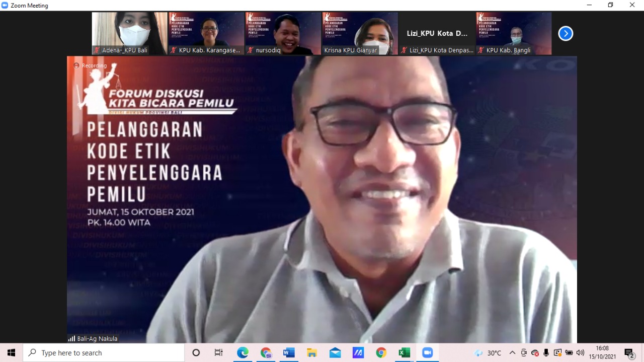Show next participants with the blue arrow

pos(566,34)
